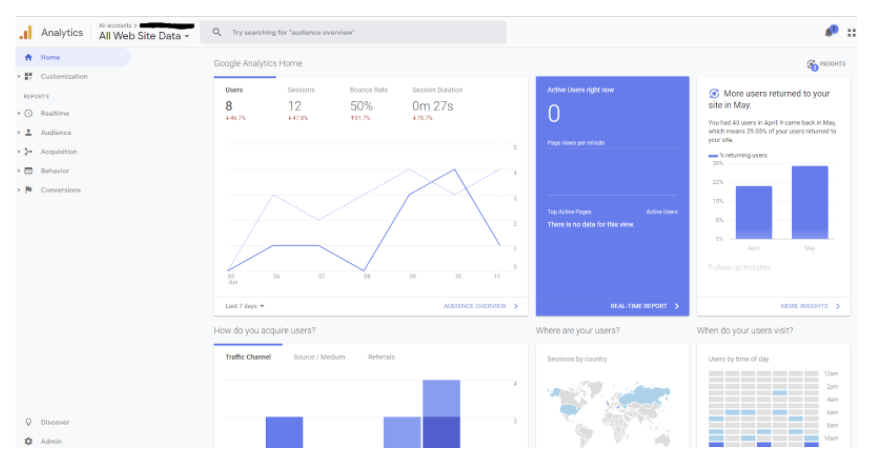
Task: Click the arrow next to More Insights
Action: [838, 306]
